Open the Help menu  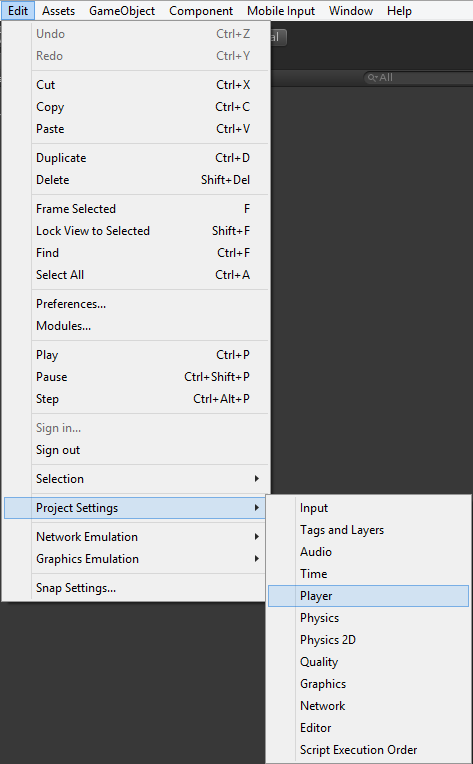pos(399,11)
